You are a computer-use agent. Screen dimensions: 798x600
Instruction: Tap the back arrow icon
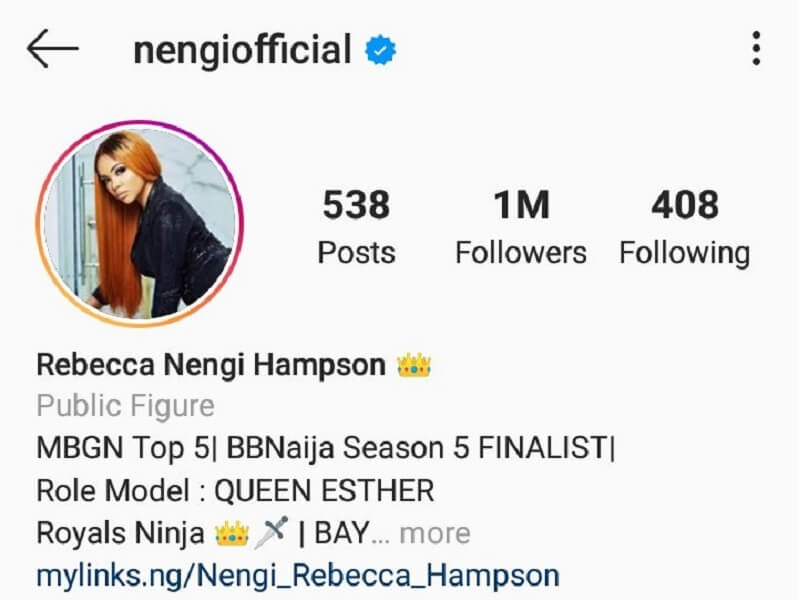click(52, 49)
